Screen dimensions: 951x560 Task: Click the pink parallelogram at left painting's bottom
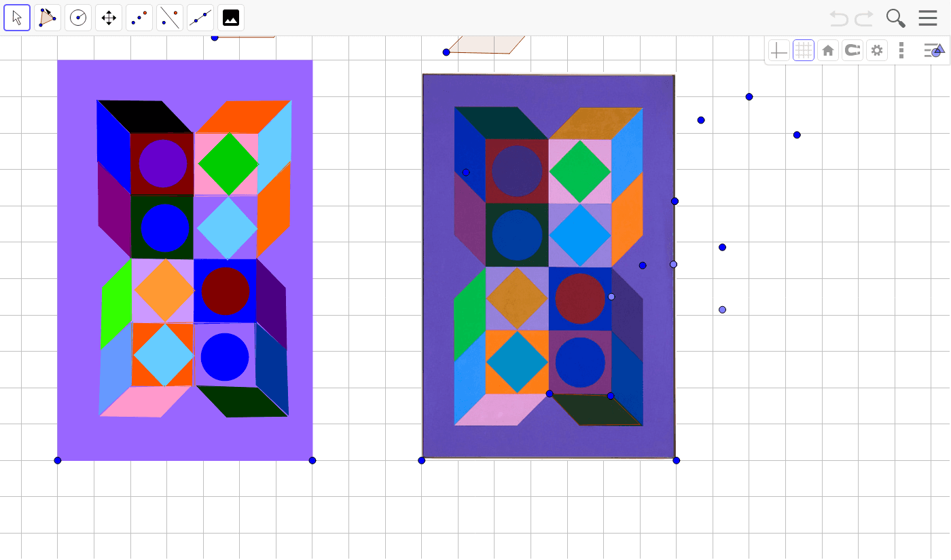146,401
